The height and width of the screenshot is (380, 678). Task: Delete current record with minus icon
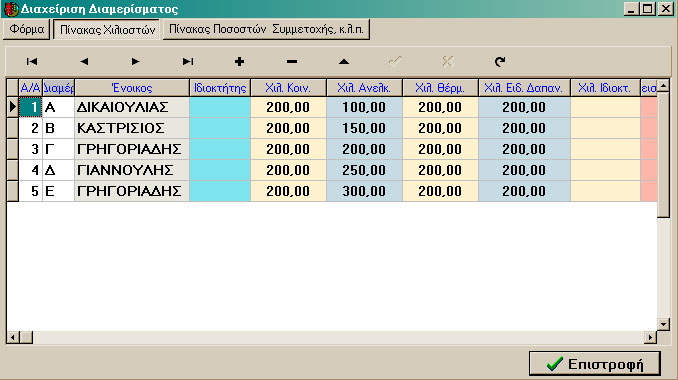point(292,62)
